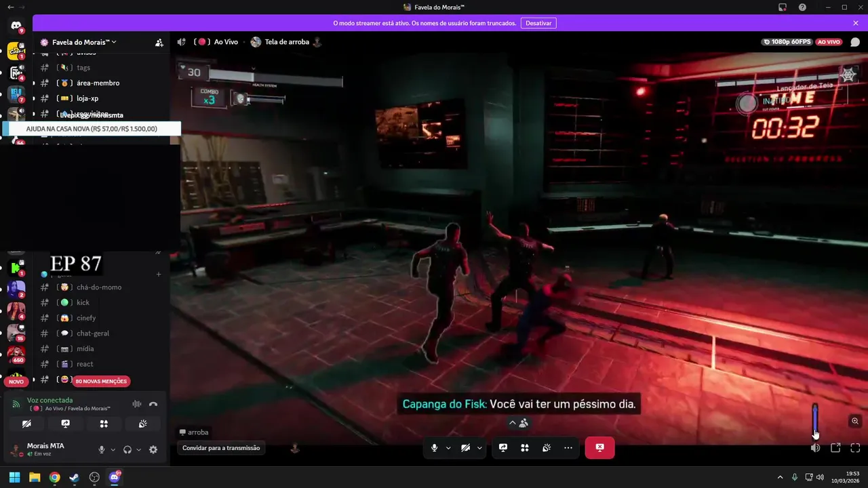Click share screen in stream control bar
Image resolution: width=868 pixels, height=488 pixels.
503,448
